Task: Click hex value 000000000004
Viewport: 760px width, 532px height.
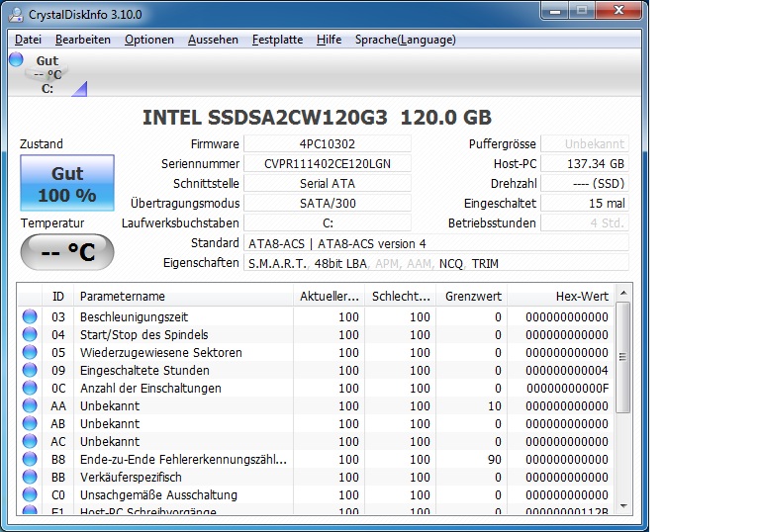Action: pos(567,371)
